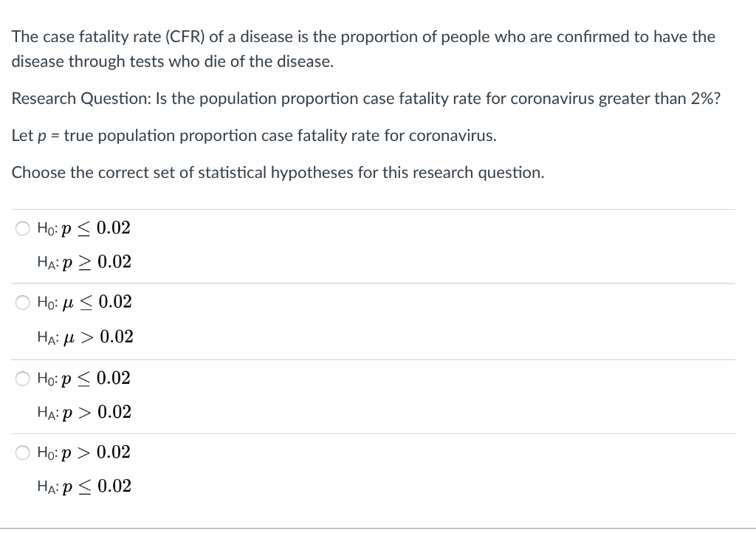Click the sentence defining p as true population proportion
The height and width of the screenshot is (533, 756).
point(253,136)
